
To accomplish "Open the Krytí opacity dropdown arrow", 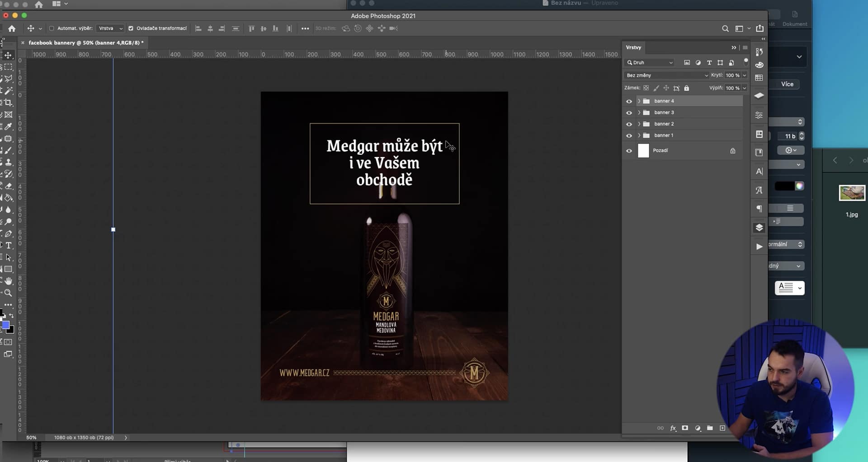I will click(744, 75).
